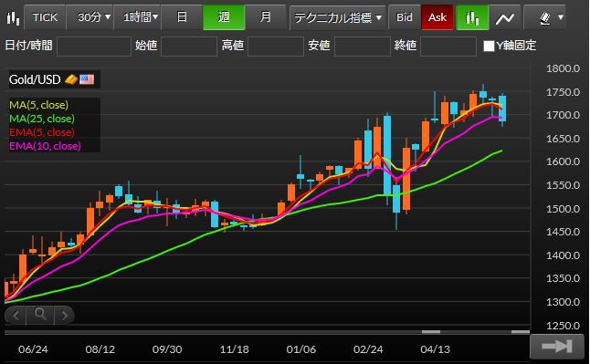590x364 pixels.
Task: Click the 1250.0 price axis label
Action: point(563,326)
